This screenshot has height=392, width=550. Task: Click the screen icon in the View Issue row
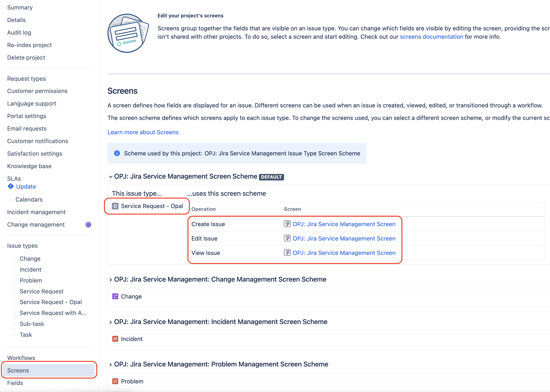pos(287,253)
